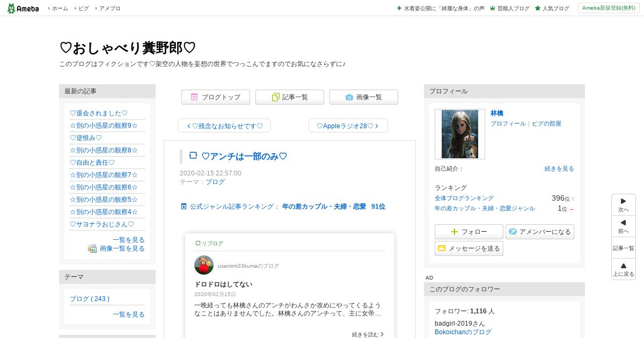Click 公式ジャンル記事ランキング icon

pos(184,207)
